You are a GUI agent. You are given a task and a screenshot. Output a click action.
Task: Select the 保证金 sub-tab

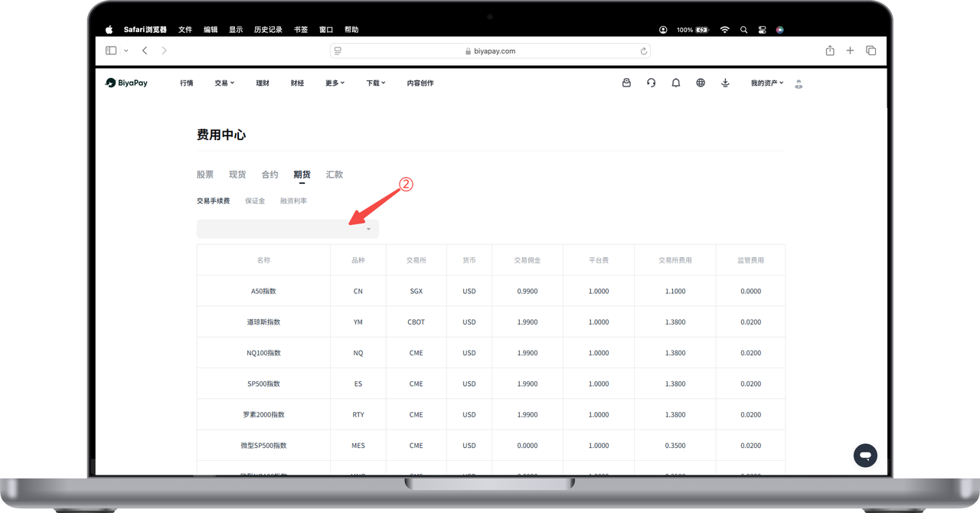click(255, 201)
